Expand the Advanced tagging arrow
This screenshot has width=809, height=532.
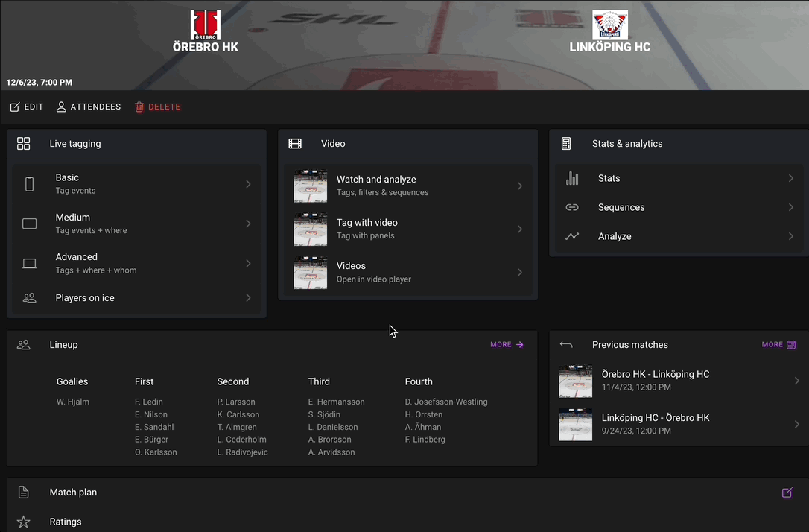click(x=248, y=264)
